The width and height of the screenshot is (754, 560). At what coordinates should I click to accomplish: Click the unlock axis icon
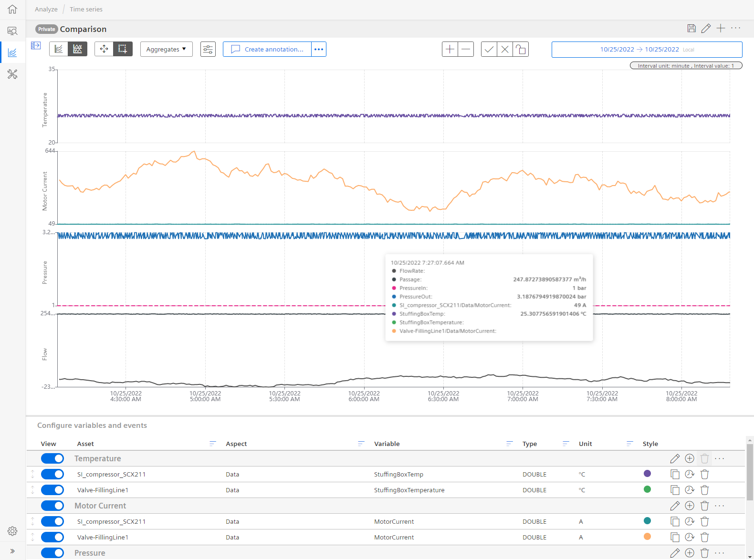pos(521,49)
